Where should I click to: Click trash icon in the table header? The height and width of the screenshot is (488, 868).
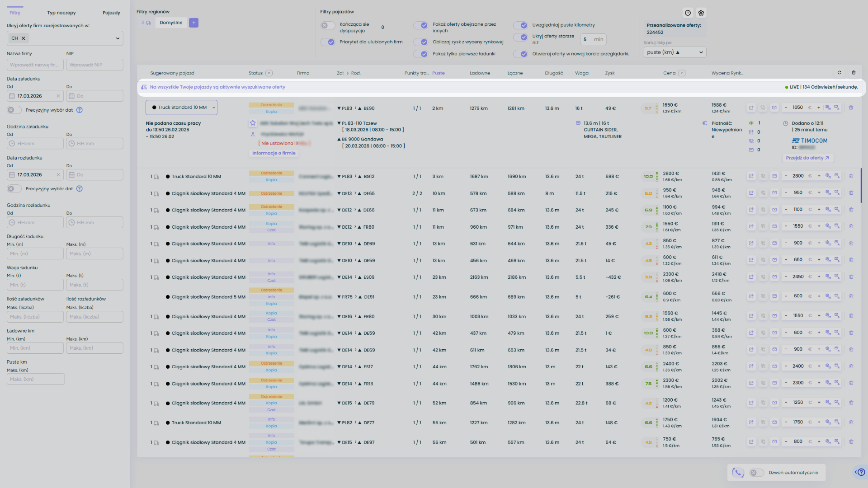point(854,73)
